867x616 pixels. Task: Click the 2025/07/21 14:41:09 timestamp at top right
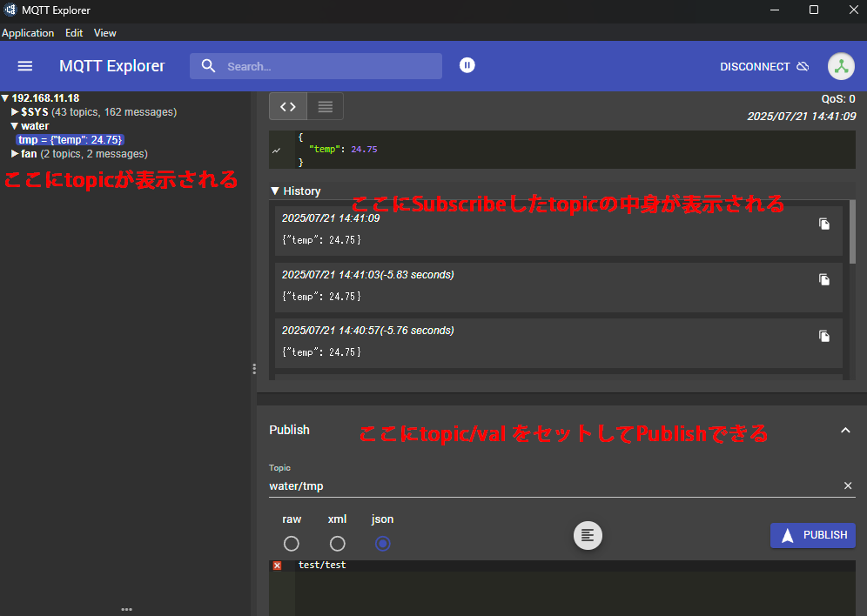801,117
